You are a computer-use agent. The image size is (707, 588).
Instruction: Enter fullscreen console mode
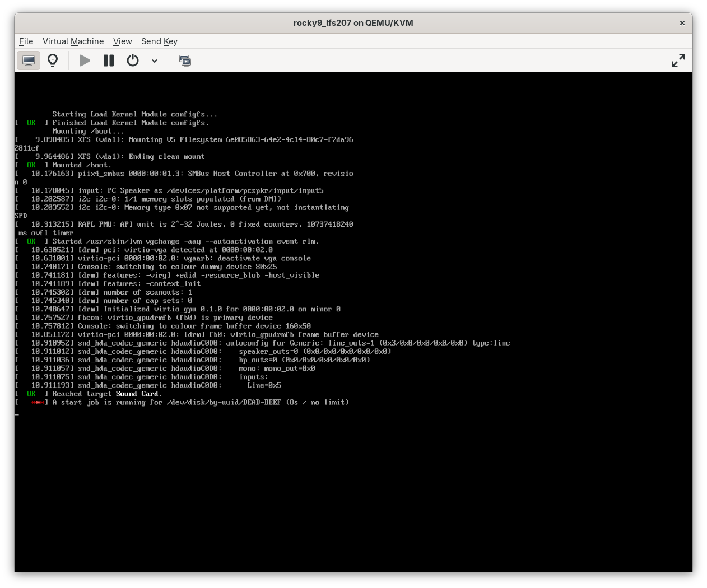678,60
